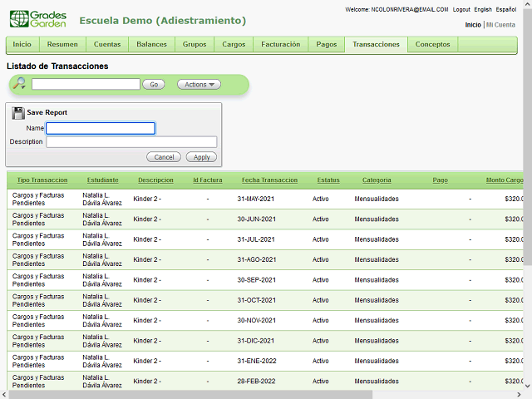Image resolution: width=532 pixels, height=399 pixels.
Task: Click the Save Report floppy disk icon
Action: 18,112
